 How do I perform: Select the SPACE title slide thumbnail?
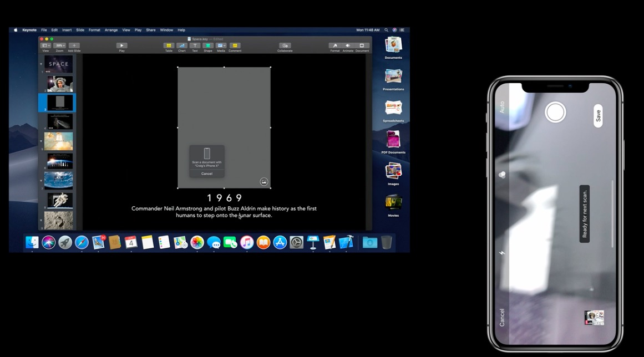pos(58,64)
